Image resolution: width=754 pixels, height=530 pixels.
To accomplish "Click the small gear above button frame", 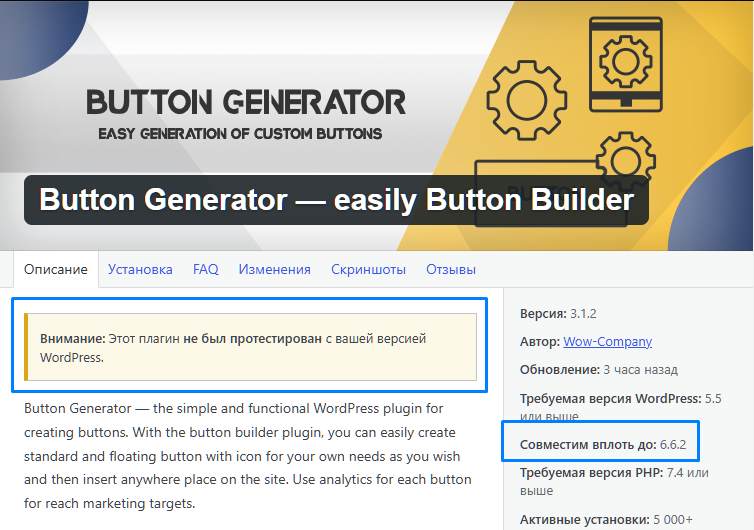I will (x=626, y=159).
